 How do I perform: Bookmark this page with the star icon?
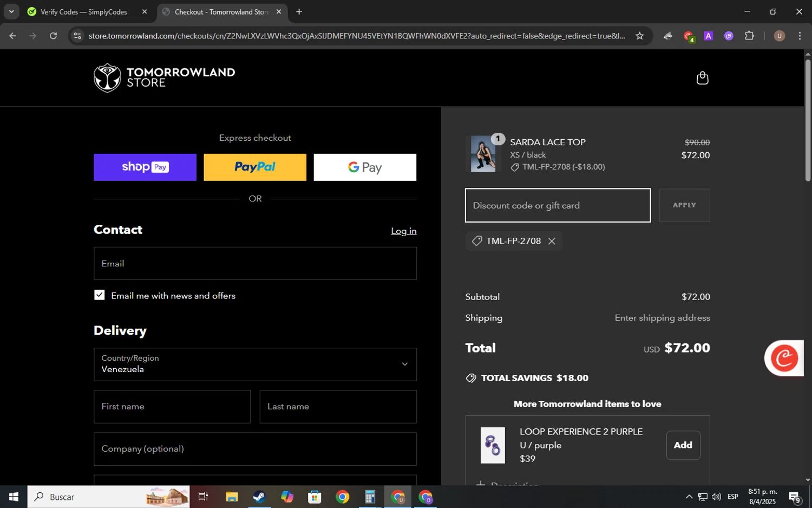639,36
